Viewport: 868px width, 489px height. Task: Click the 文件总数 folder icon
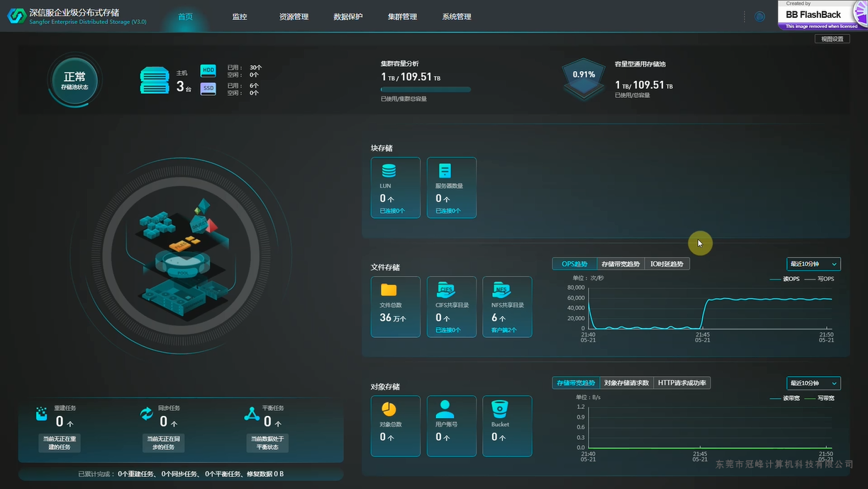point(389,290)
